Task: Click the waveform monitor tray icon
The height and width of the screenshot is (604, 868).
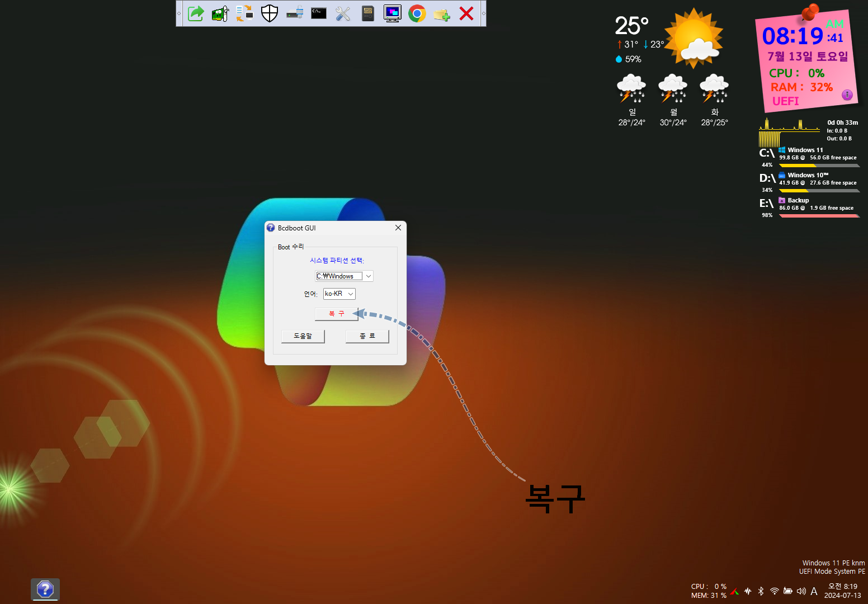Action: coord(748,591)
